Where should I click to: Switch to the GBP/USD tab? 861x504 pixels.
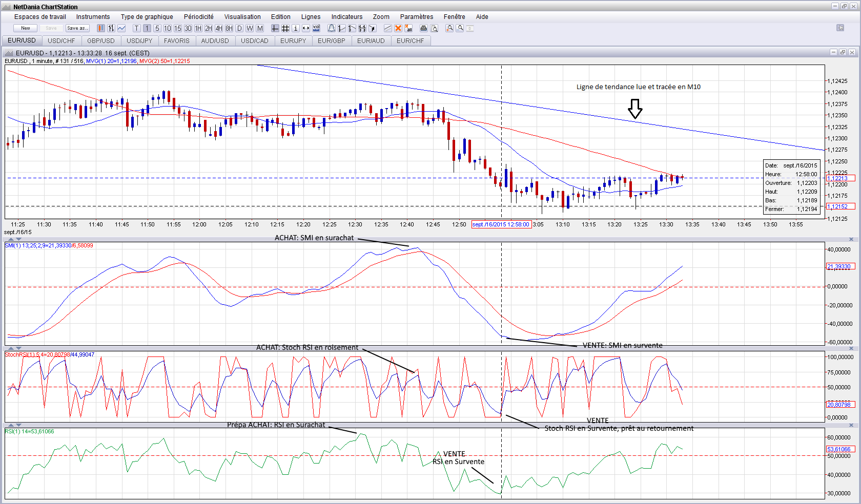(x=101, y=41)
